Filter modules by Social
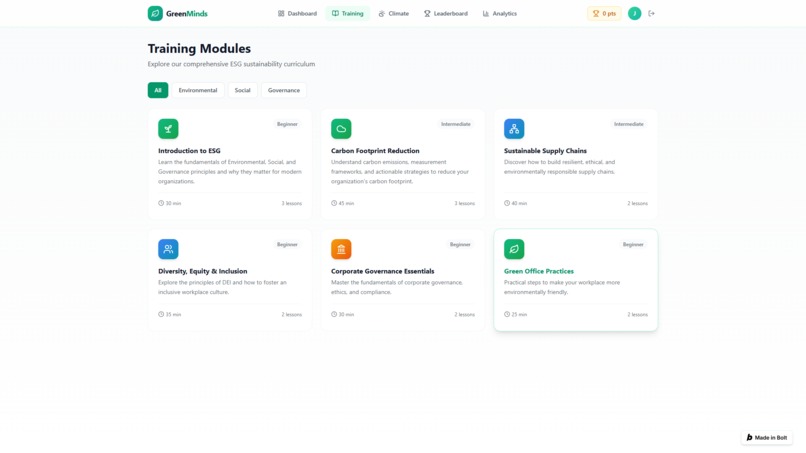 (x=243, y=90)
